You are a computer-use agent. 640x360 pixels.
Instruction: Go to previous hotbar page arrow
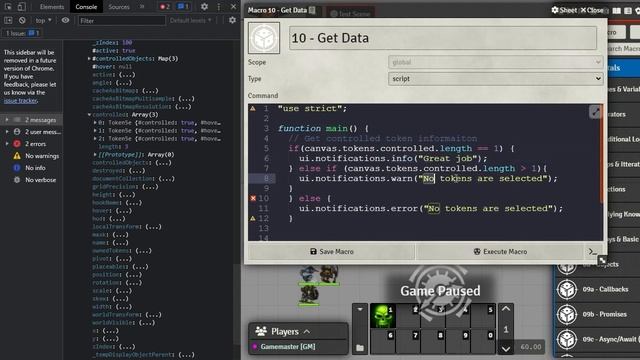[x=506, y=309]
